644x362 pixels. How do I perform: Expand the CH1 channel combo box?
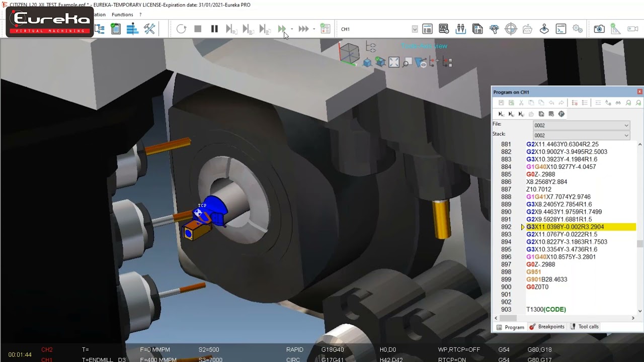(x=415, y=29)
